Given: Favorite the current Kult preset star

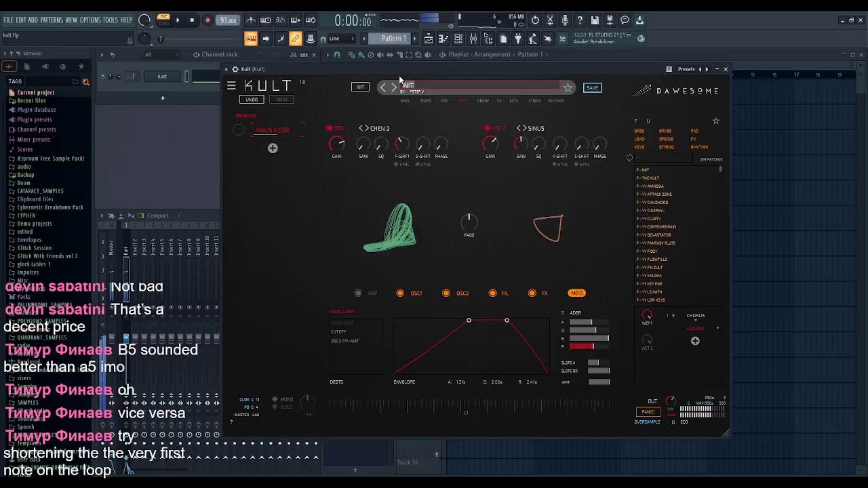Looking at the screenshot, I should tap(568, 87).
